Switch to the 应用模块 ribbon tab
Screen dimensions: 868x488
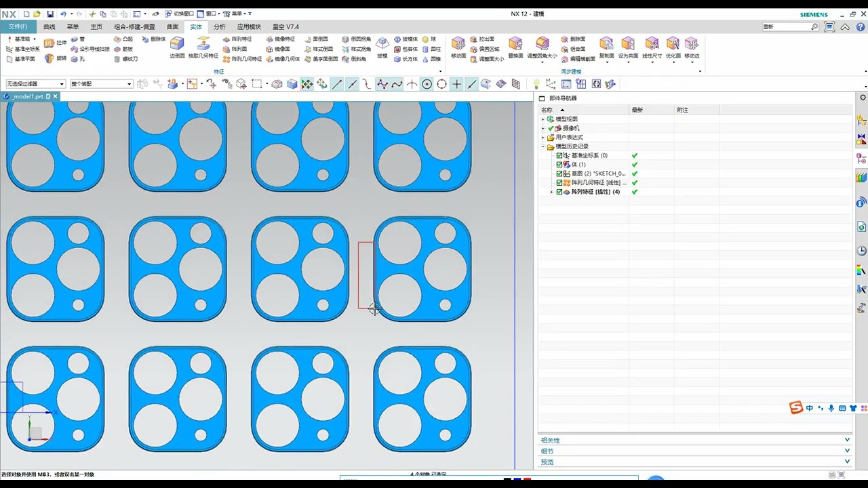pyautogui.click(x=249, y=27)
